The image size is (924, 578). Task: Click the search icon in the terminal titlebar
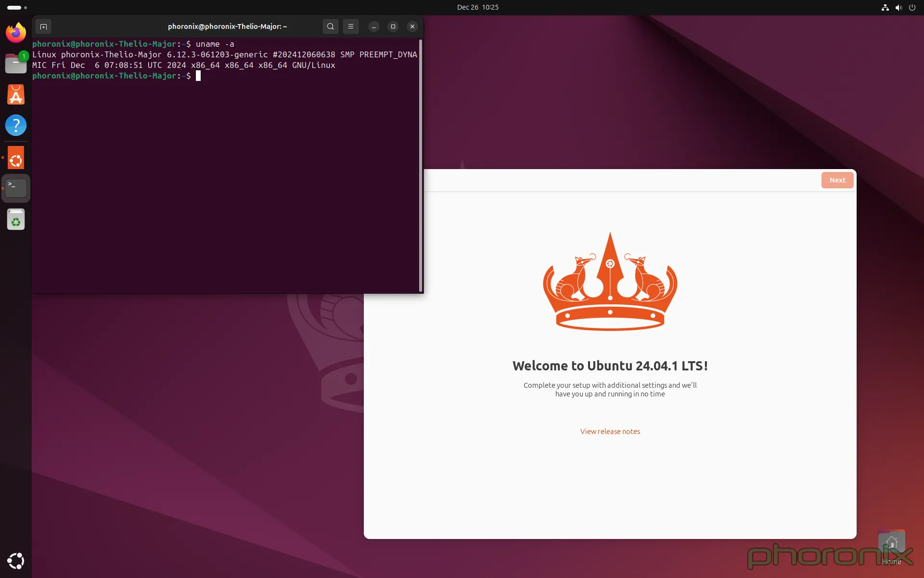click(x=331, y=26)
